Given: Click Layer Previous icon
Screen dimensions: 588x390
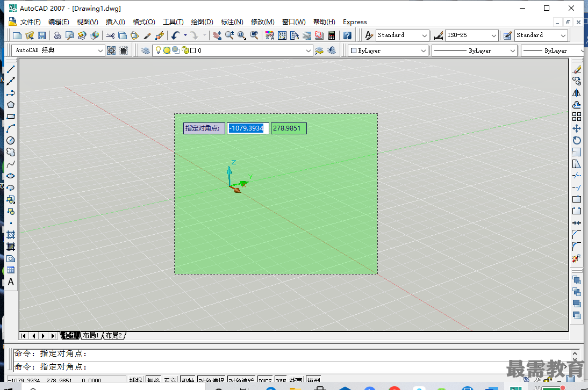Looking at the screenshot, I should [x=332, y=50].
